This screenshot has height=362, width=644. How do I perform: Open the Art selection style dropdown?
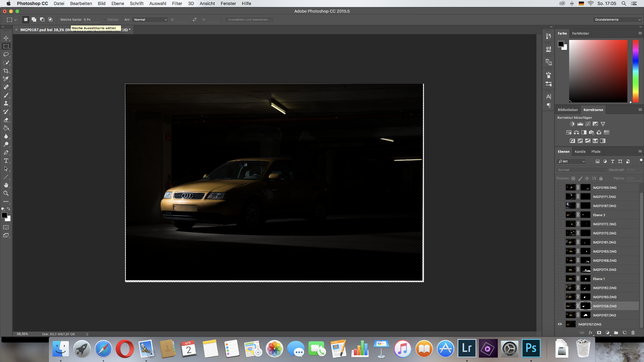pos(150,20)
